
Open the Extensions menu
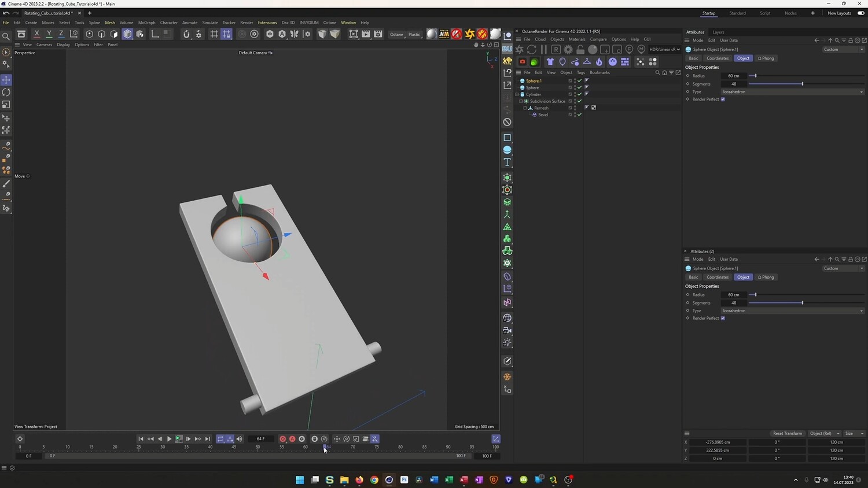[x=267, y=23]
